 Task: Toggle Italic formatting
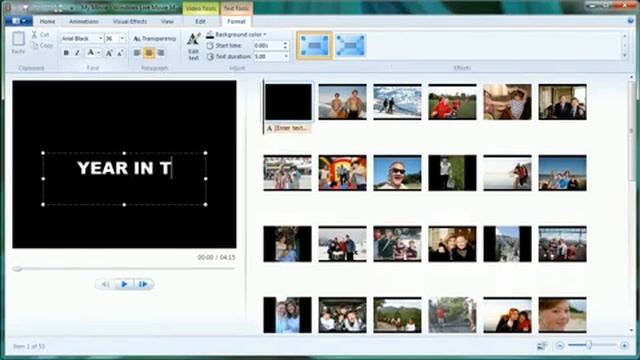tap(77, 53)
